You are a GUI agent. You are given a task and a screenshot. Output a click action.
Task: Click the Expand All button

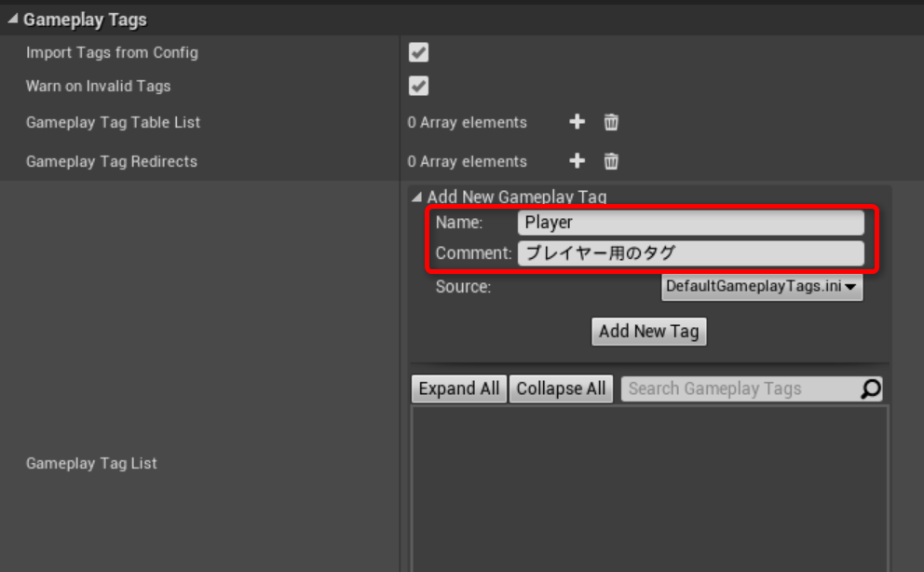[459, 388]
